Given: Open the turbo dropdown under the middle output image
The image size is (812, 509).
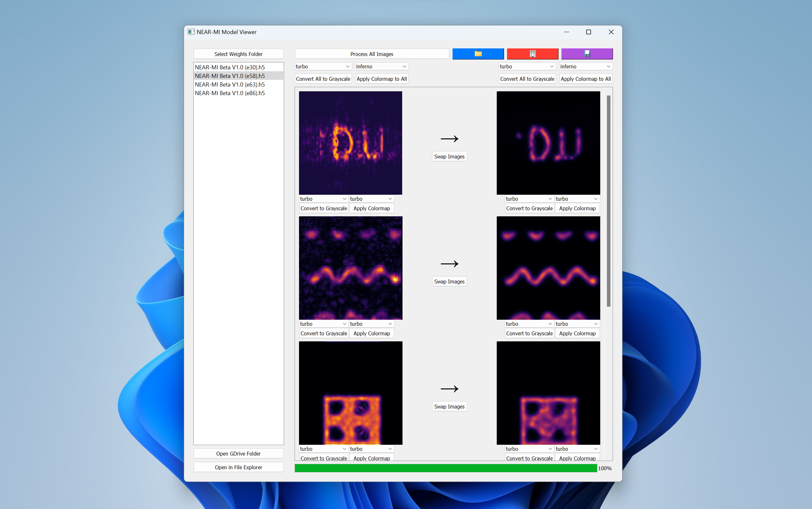Looking at the screenshot, I should (x=529, y=324).
